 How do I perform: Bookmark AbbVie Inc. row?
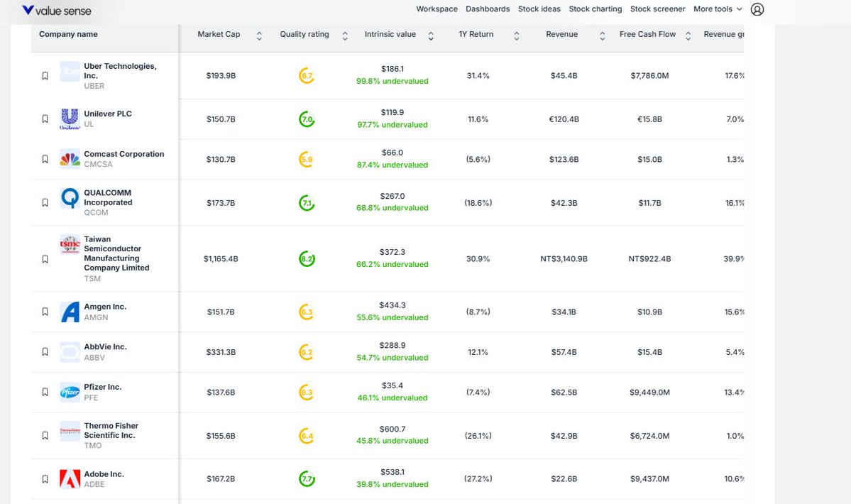pyautogui.click(x=45, y=351)
